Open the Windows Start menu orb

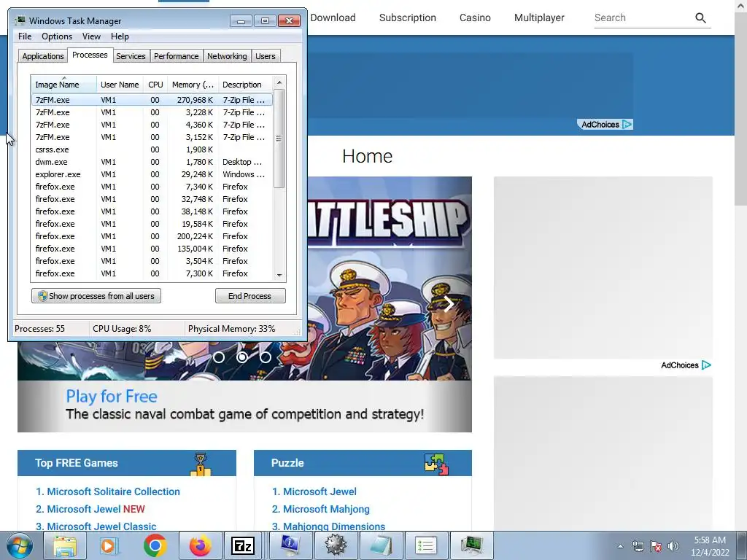click(20, 545)
